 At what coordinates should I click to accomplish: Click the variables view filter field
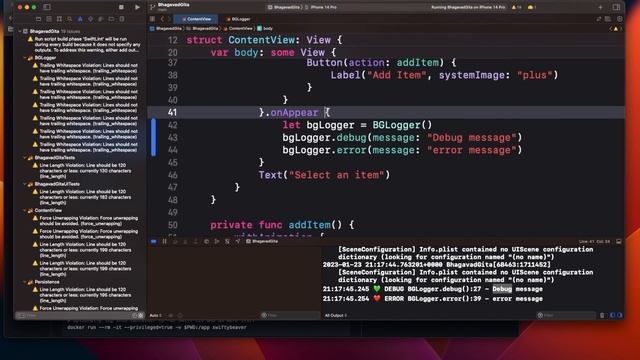(x=290, y=316)
